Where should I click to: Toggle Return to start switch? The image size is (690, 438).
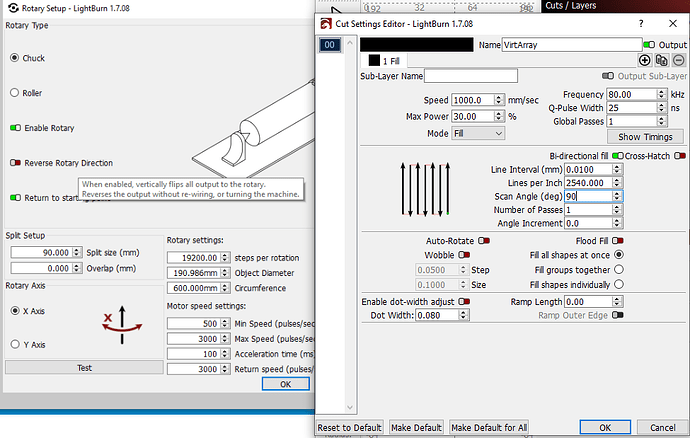15,198
